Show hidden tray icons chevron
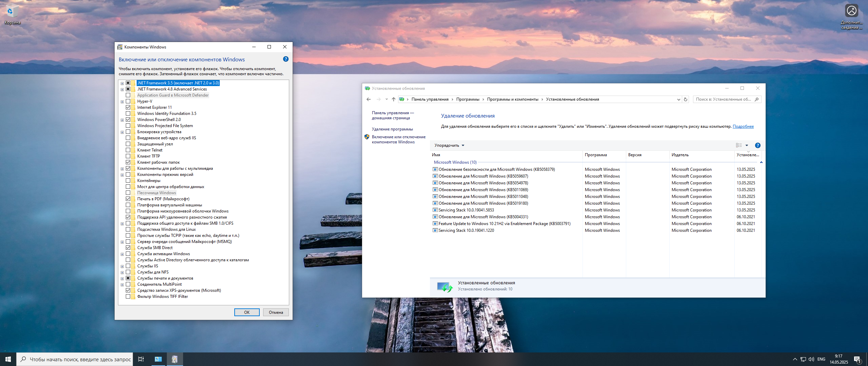 tap(795, 359)
